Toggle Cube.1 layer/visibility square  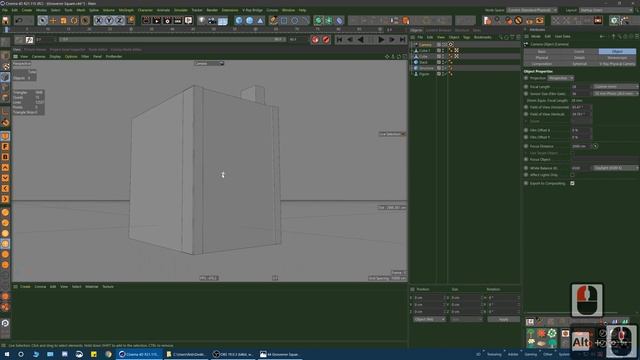point(439,50)
